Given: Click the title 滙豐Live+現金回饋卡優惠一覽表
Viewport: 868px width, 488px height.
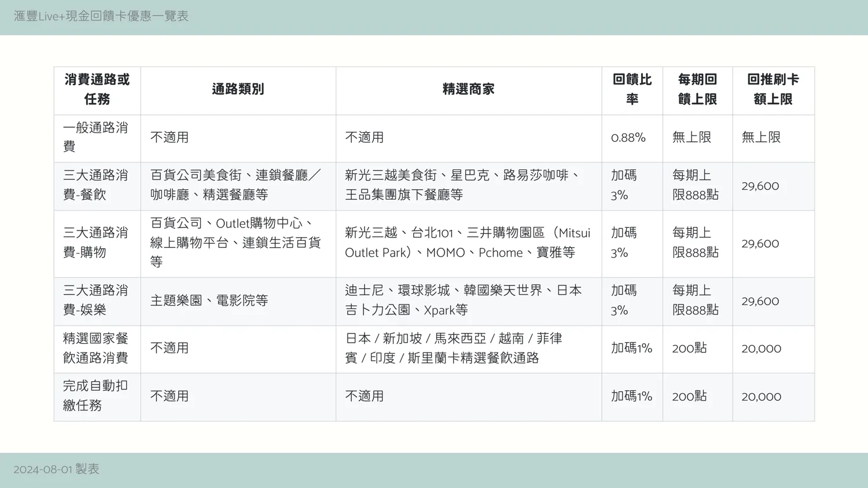Looking at the screenshot, I should click(x=101, y=16).
